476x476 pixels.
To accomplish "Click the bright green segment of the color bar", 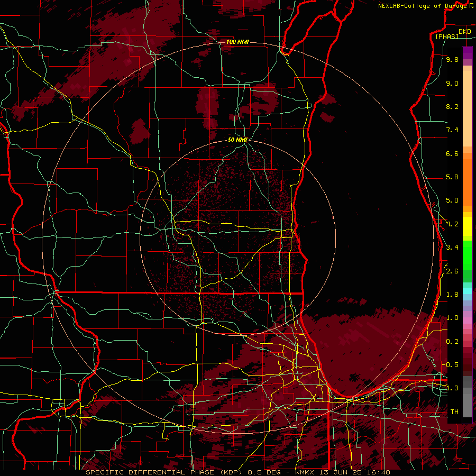I will click(x=467, y=255).
